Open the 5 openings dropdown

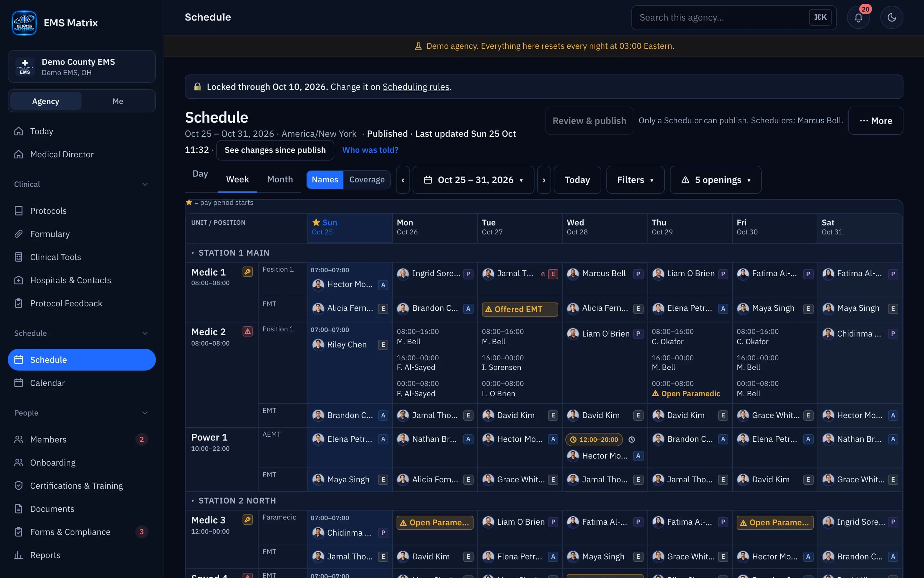click(715, 180)
